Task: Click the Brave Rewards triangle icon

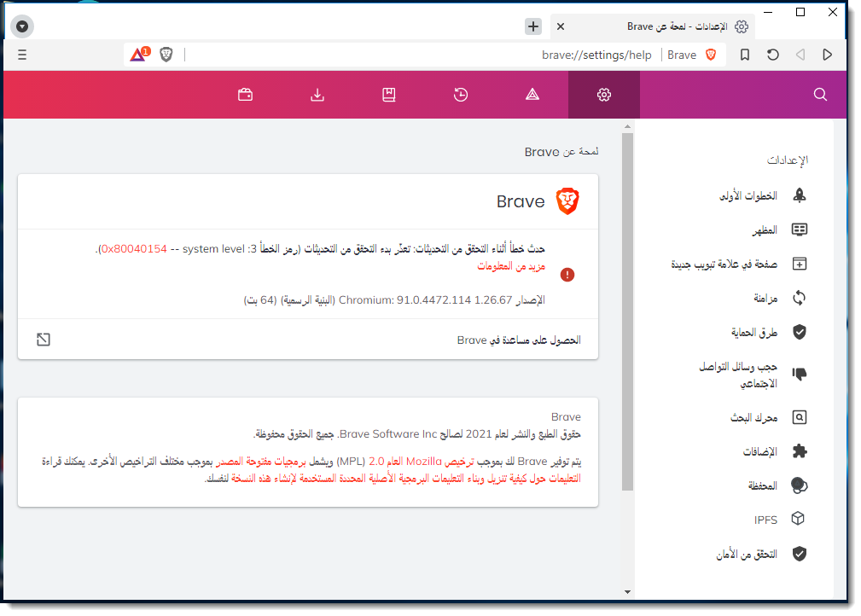Action: (139, 55)
